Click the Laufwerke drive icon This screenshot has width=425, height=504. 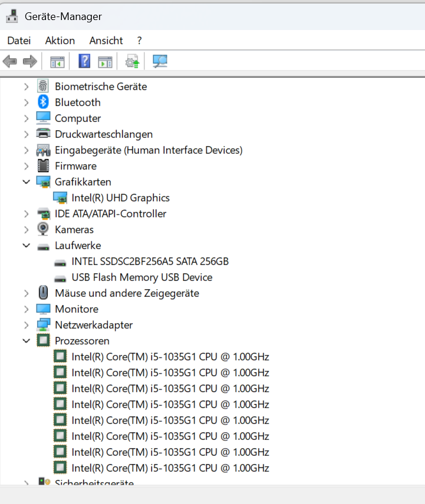pyautogui.click(x=43, y=247)
